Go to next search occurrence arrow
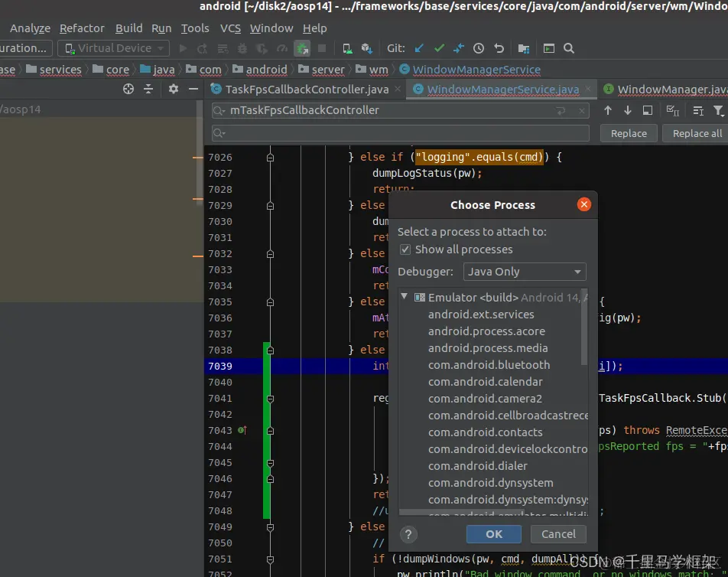The height and width of the screenshot is (577, 728). tap(627, 110)
